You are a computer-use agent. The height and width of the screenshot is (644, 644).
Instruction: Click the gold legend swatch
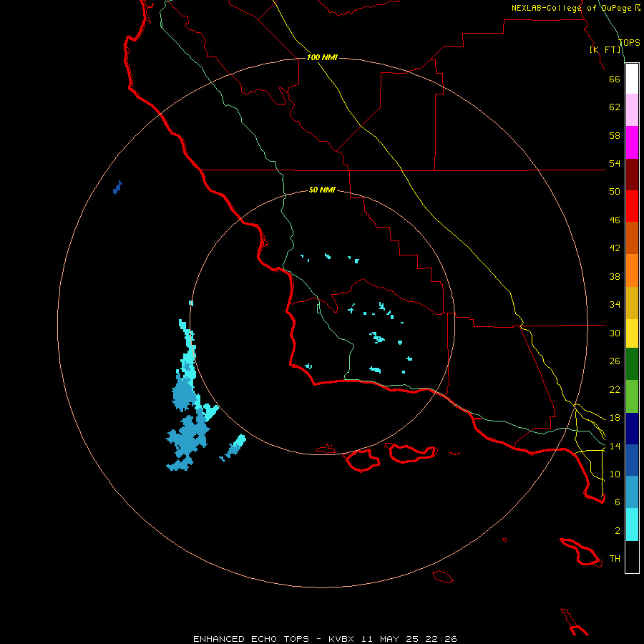[632, 303]
